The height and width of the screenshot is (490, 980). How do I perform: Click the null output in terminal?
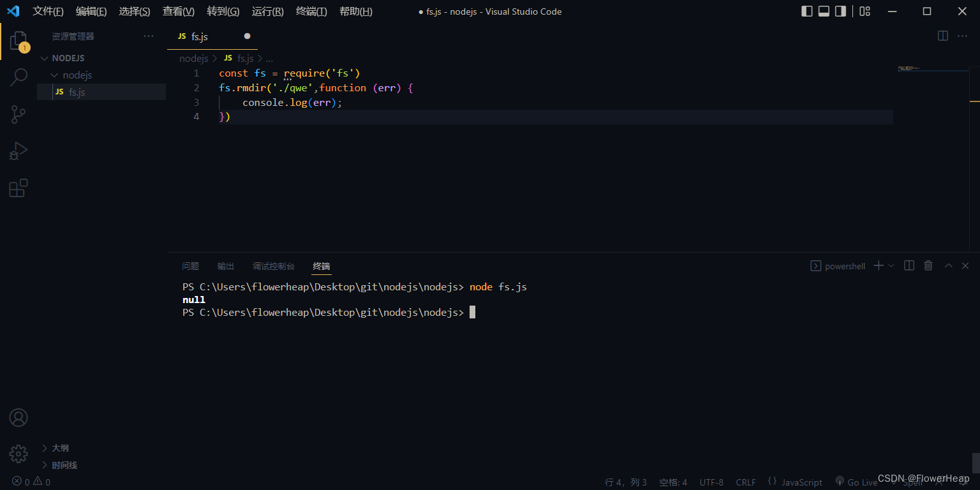point(194,300)
